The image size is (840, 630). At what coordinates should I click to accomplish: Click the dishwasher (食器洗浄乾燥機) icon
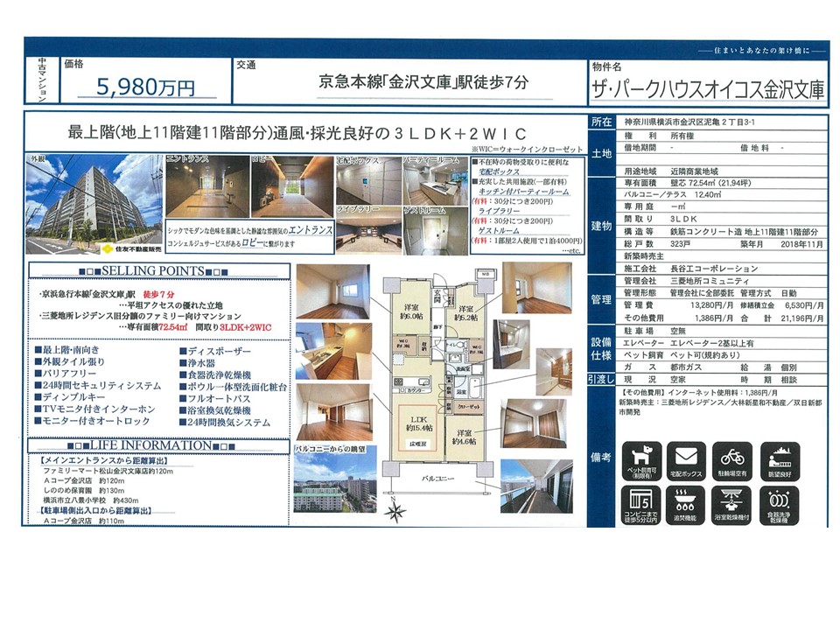[x=779, y=506]
